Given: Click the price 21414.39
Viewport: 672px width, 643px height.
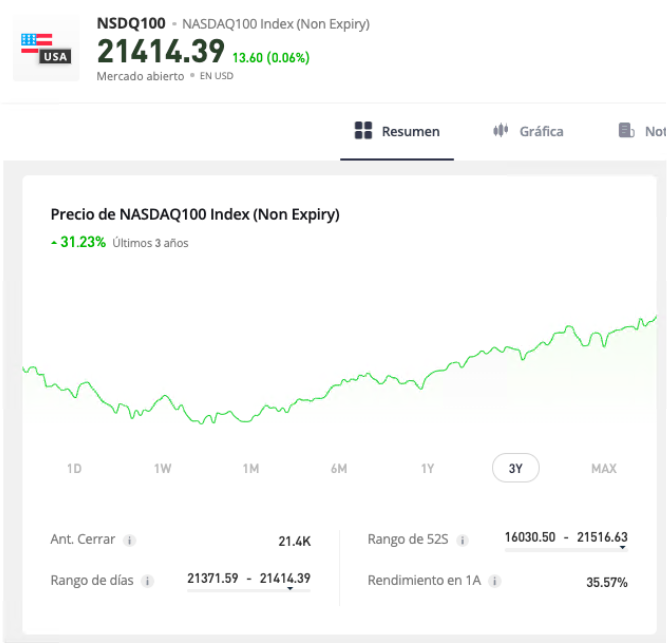Looking at the screenshot, I should click(x=161, y=51).
